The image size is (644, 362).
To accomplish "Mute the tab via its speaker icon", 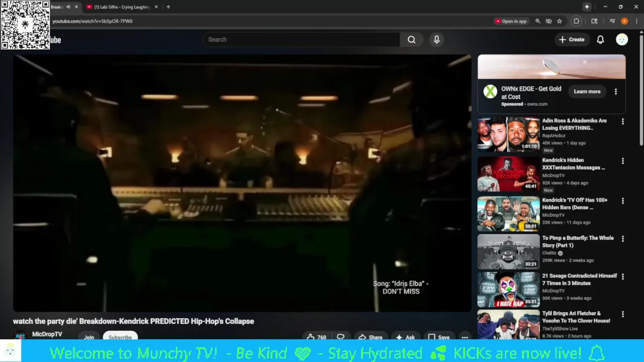I will (68, 7).
